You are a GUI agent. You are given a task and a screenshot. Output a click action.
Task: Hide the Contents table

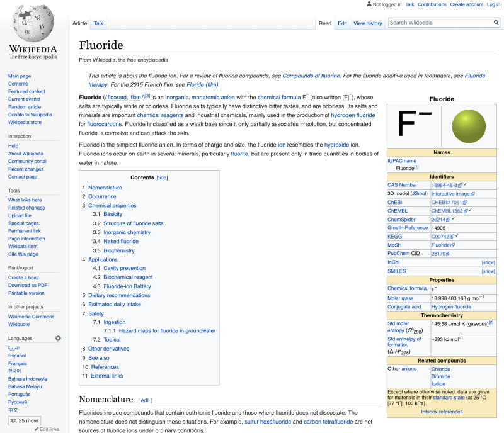tap(161, 177)
